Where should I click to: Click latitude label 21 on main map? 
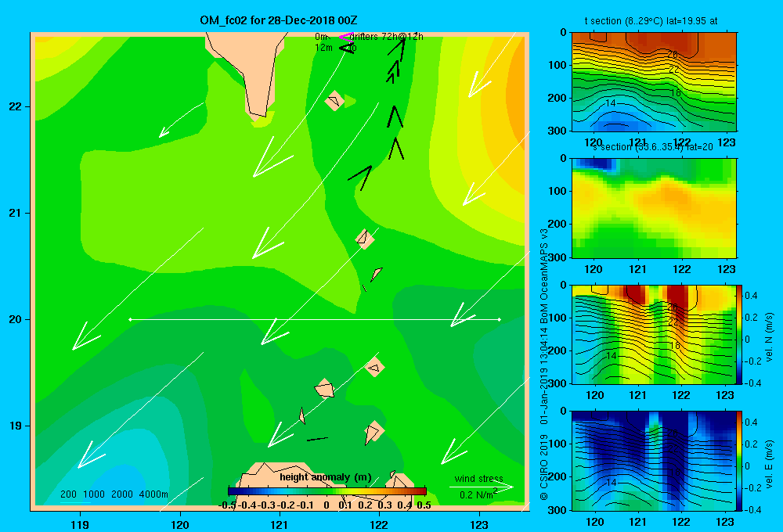[x=15, y=213]
